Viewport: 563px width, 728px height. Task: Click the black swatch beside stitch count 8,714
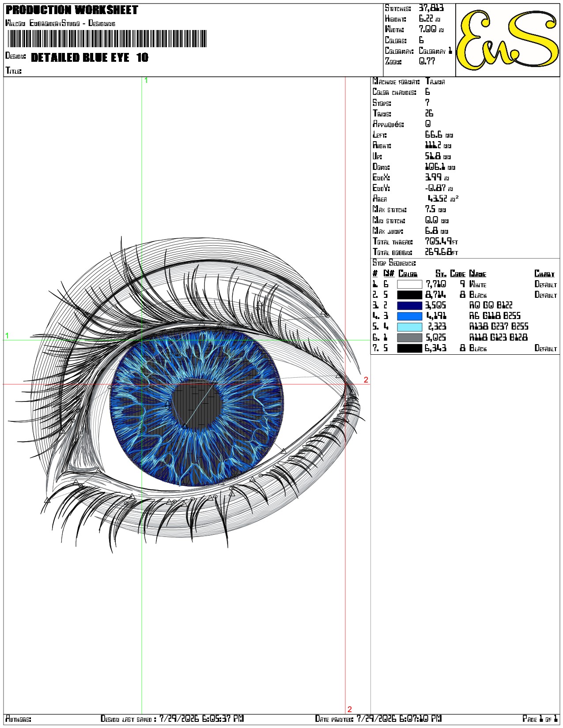409,295
